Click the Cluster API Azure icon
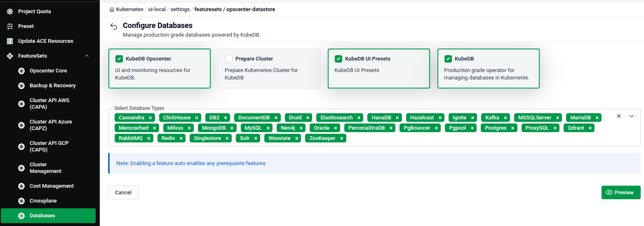The width and height of the screenshot is (644, 226). (x=22, y=125)
